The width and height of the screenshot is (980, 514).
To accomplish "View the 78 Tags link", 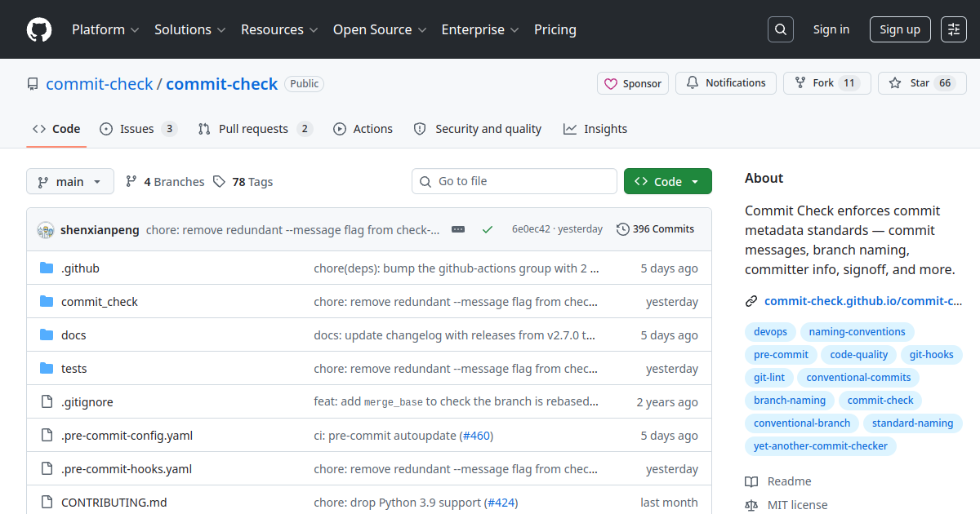I will tap(243, 182).
